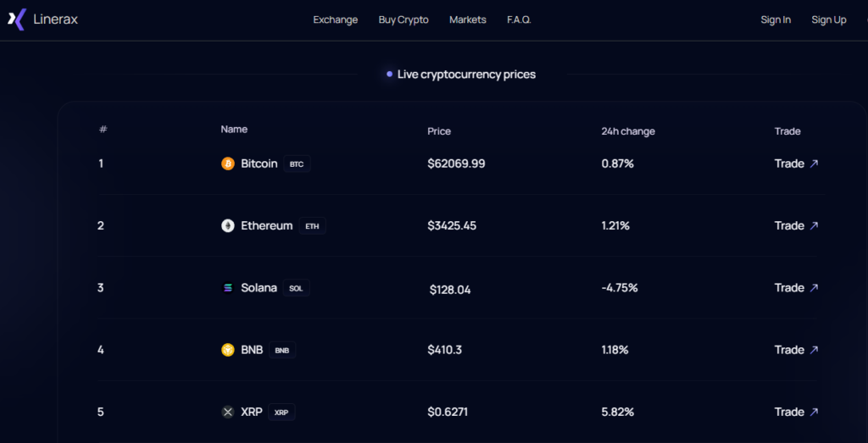Open the Markets navigation link

click(468, 19)
